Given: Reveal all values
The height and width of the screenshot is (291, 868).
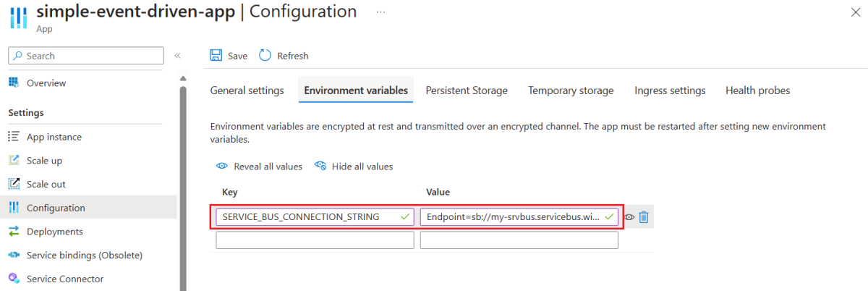Looking at the screenshot, I should [x=260, y=166].
